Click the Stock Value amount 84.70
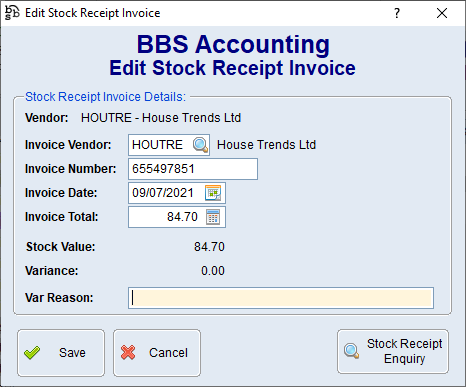This screenshot has width=466, height=387. click(209, 247)
